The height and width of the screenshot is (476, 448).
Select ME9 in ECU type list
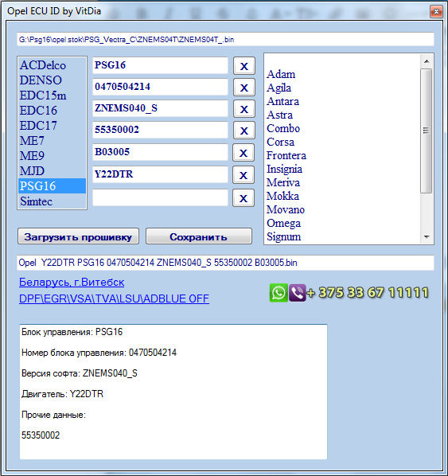pos(52,156)
